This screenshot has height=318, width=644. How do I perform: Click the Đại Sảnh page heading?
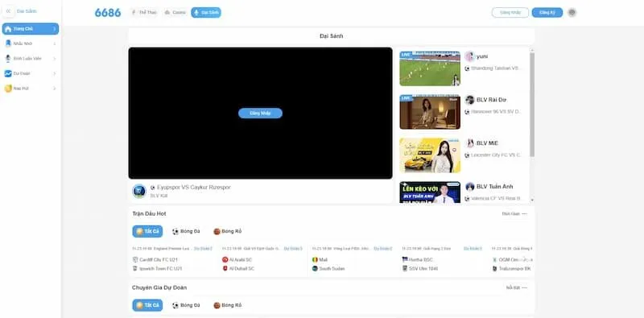point(331,36)
